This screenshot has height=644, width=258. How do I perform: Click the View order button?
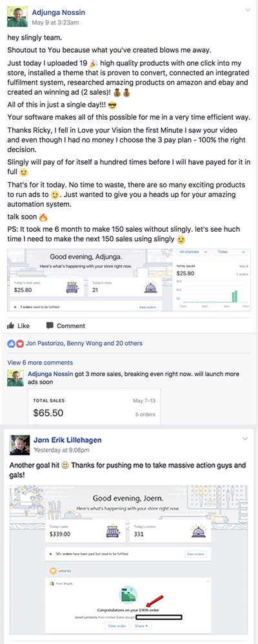click(116, 626)
